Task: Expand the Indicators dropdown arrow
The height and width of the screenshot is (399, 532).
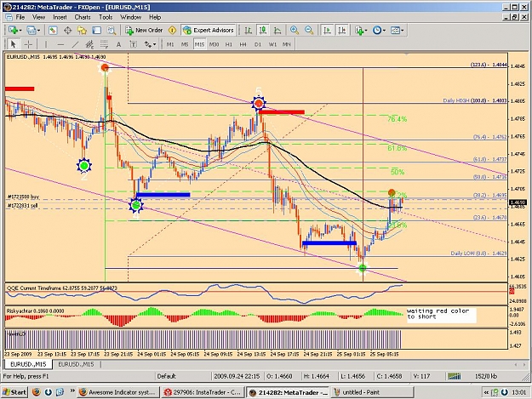Action: 366,30
